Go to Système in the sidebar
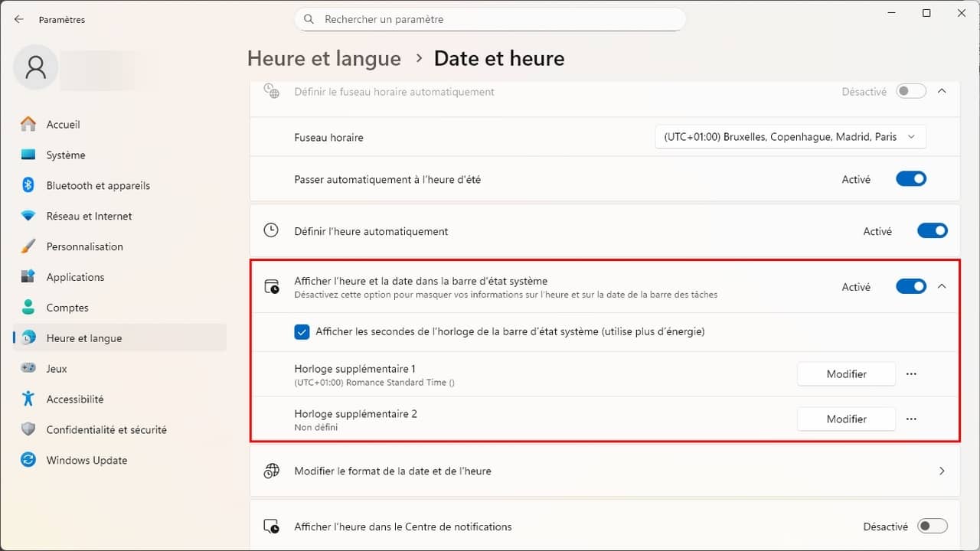The height and width of the screenshot is (551, 980). point(66,155)
